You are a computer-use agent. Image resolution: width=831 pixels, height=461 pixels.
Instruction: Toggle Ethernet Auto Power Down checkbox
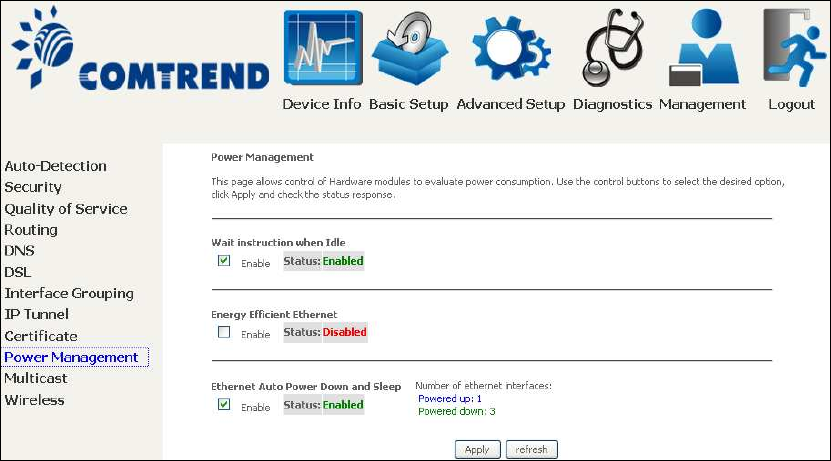pyautogui.click(x=224, y=405)
